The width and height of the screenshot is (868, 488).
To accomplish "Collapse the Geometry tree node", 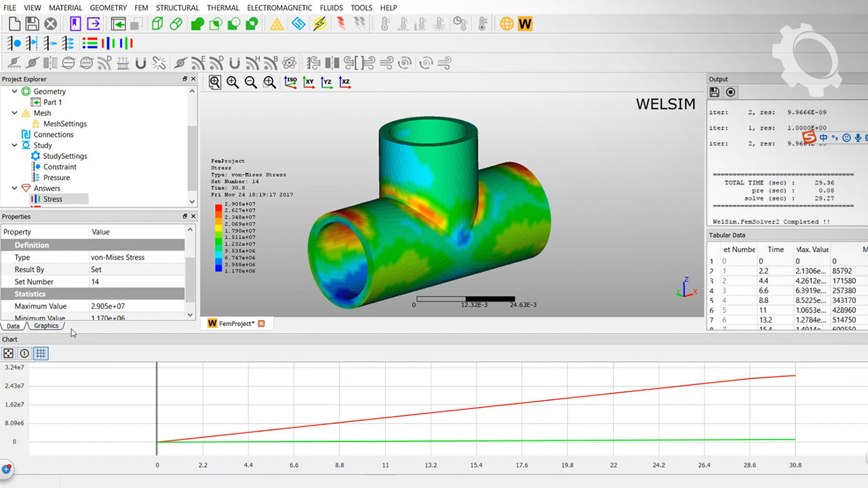I will coord(14,91).
